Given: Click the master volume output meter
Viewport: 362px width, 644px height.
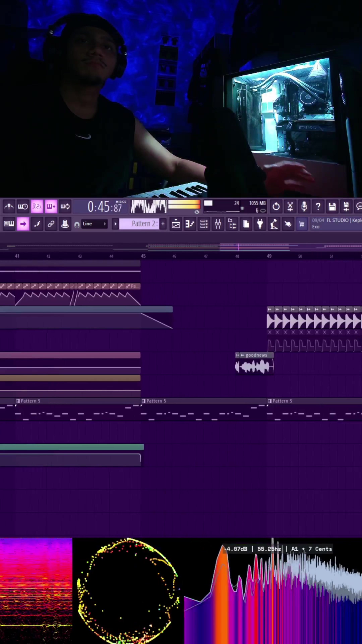Looking at the screenshot, I should (x=184, y=204).
